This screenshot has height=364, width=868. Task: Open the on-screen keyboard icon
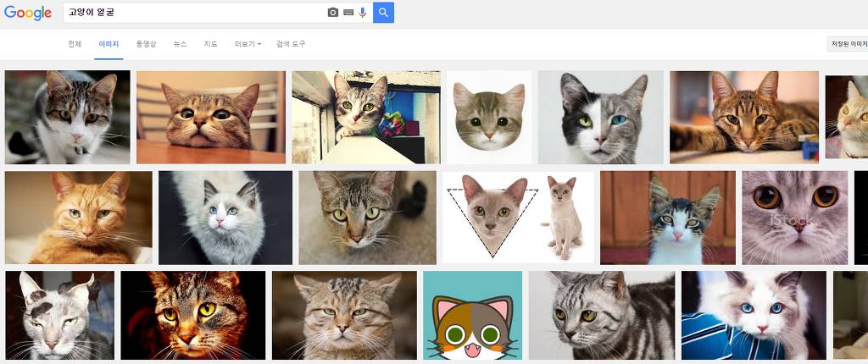[348, 13]
